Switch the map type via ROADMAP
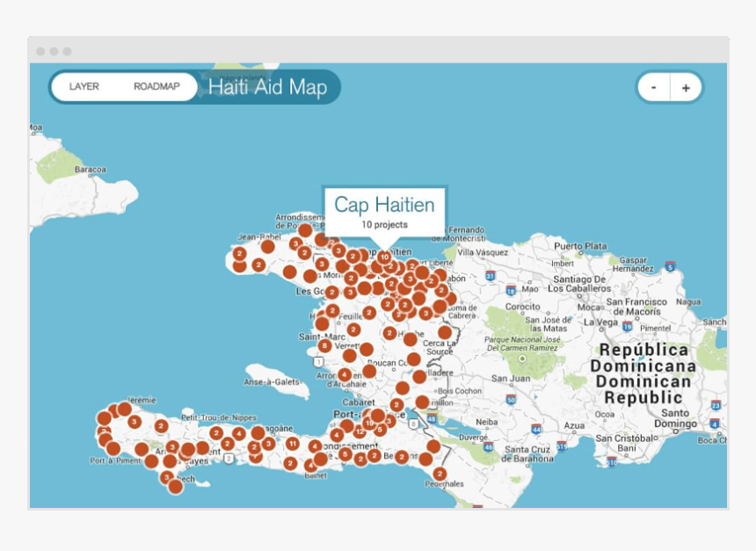Image resolution: width=756 pixels, height=551 pixels. [x=156, y=86]
